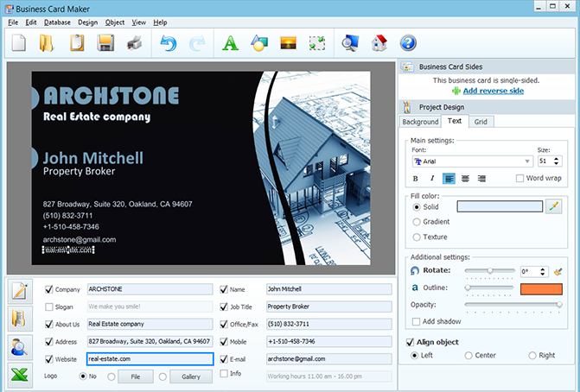Open the Edit menu
Screen dimensions: 580x392
click(x=31, y=22)
